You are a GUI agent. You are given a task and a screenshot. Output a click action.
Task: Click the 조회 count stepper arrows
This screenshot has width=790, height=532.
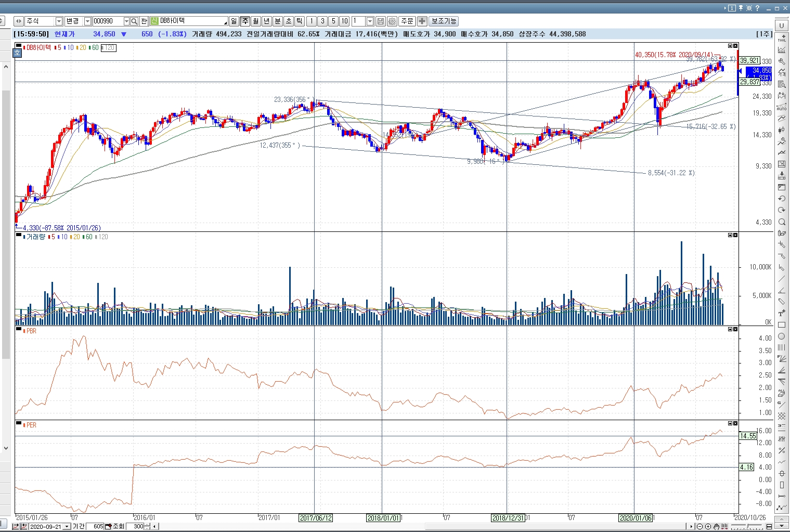point(147,527)
